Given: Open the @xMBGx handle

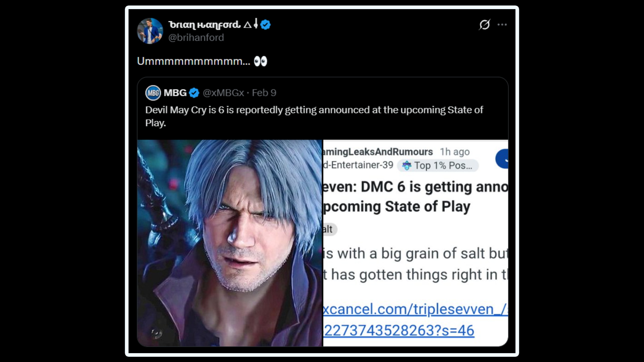Looking at the screenshot, I should [223, 93].
